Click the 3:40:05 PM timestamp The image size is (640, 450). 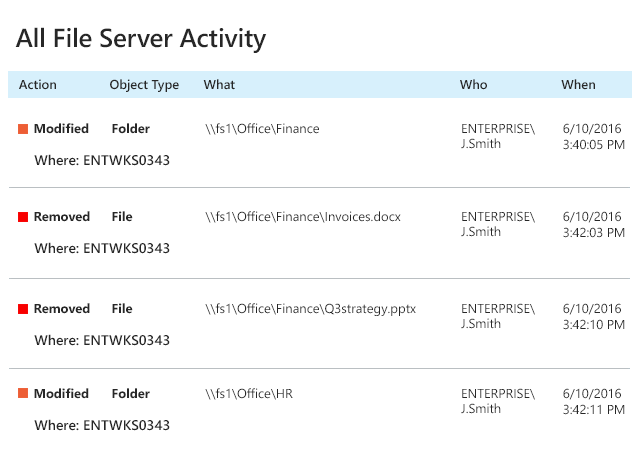[x=594, y=145]
